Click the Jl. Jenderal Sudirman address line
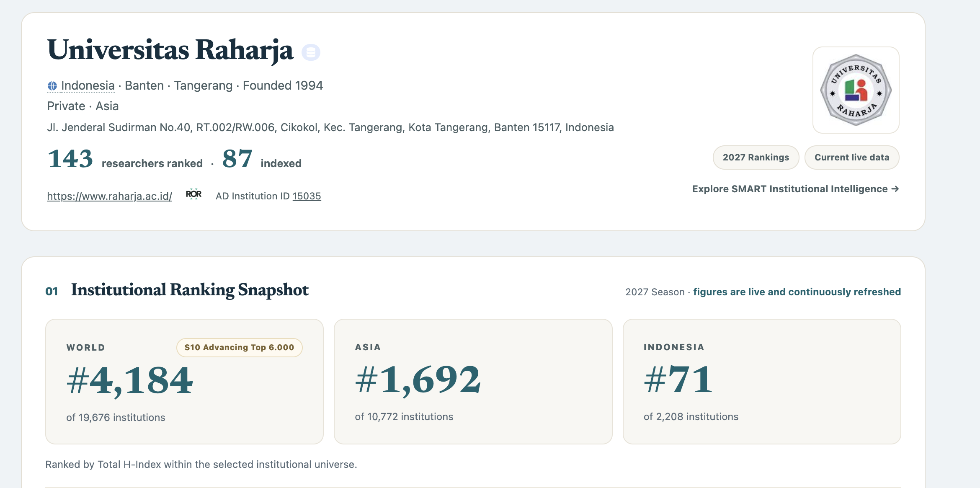The width and height of the screenshot is (980, 488). (x=330, y=127)
